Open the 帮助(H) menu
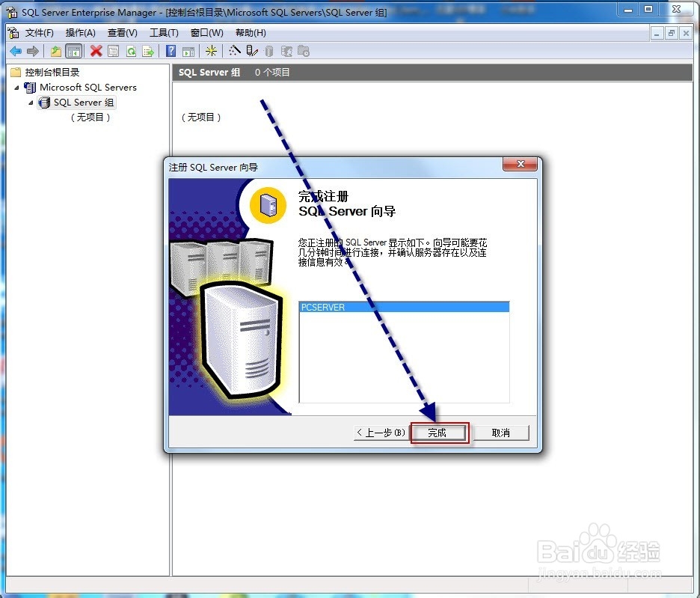 point(251,33)
